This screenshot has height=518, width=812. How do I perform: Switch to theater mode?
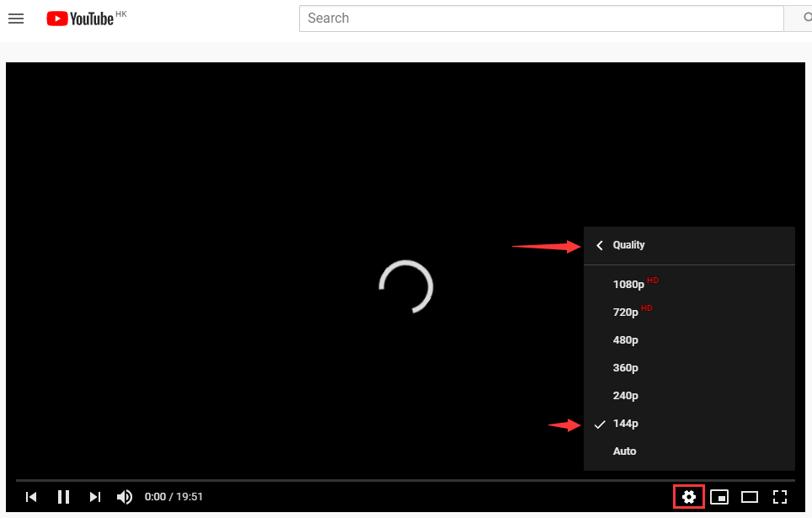[750, 497]
